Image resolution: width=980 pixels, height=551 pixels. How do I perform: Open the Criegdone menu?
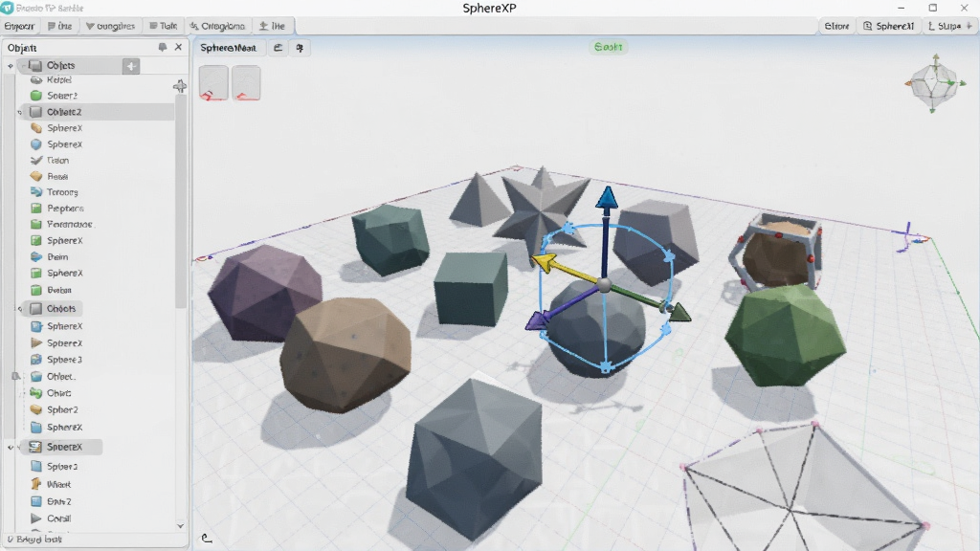click(x=217, y=26)
